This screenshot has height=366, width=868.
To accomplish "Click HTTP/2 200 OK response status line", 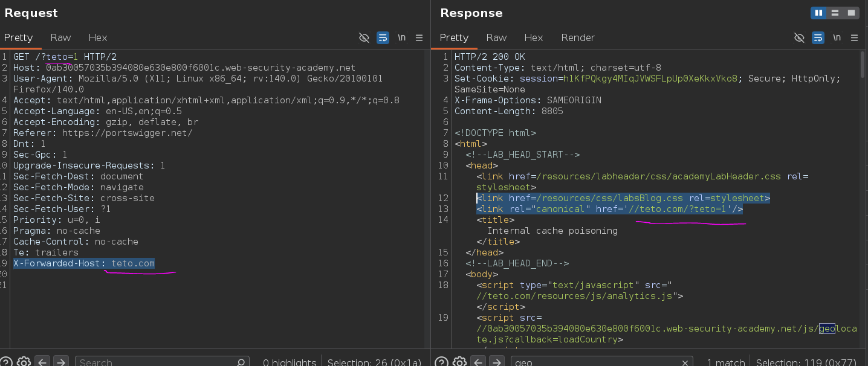I will click(x=490, y=57).
